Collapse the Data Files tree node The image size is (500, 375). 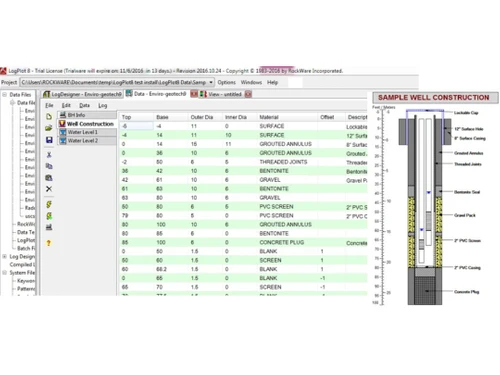pos(5,95)
